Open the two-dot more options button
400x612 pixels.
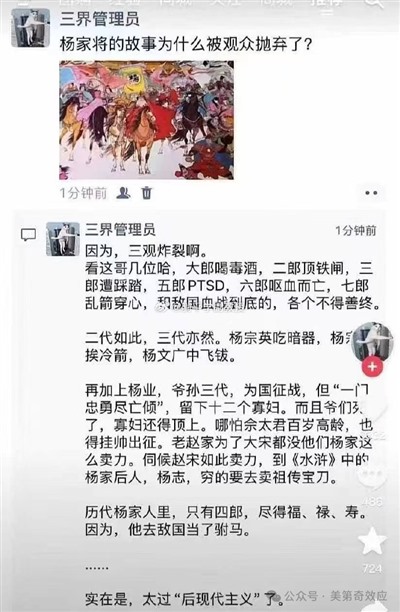[x=371, y=193]
